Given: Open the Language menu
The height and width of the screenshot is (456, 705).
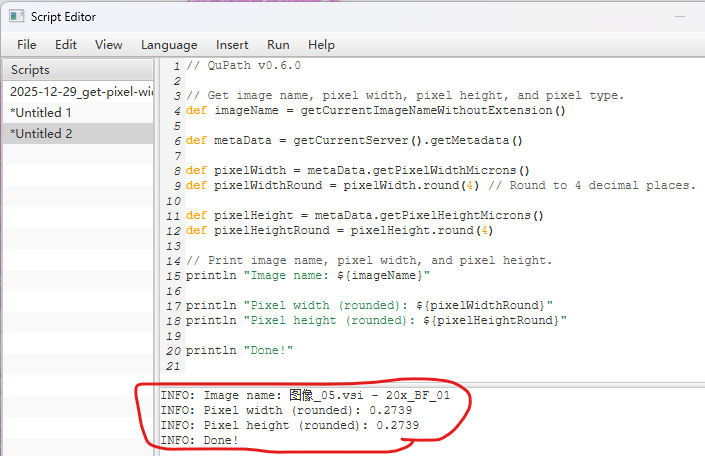Looking at the screenshot, I should click(169, 45).
